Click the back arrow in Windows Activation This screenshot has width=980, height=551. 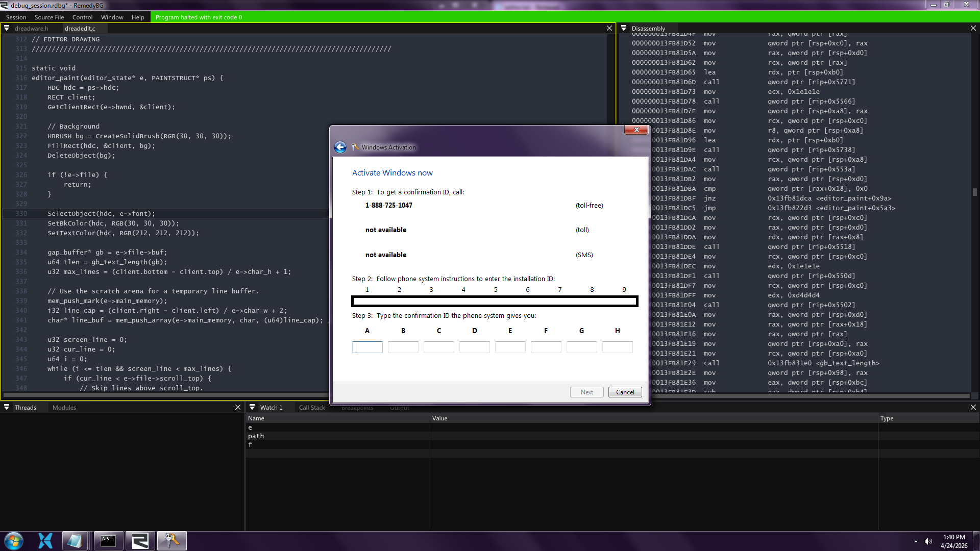tap(340, 147)
